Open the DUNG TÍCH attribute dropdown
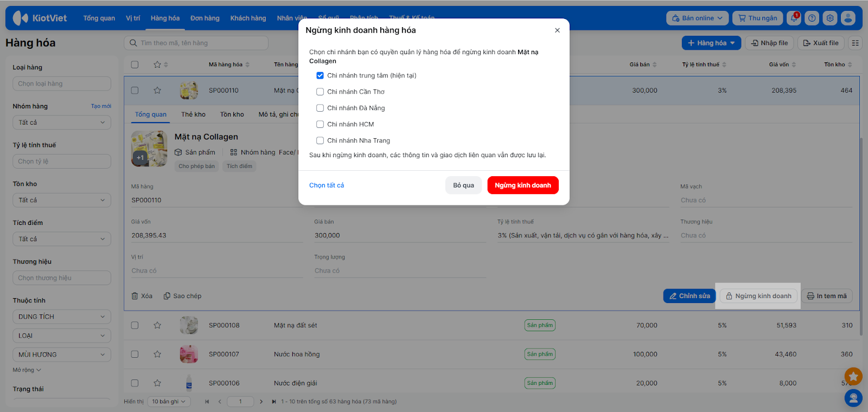 [61, 317]
